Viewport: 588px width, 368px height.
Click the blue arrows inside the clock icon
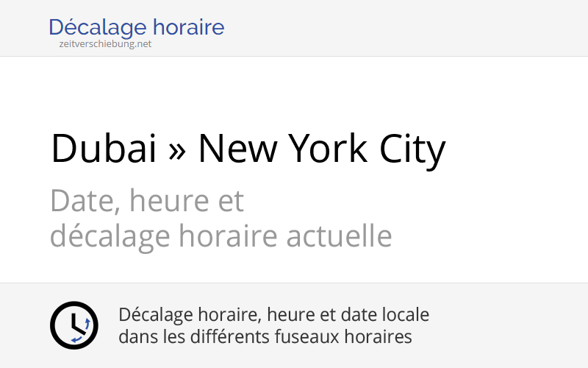click(x=82, y=329)
